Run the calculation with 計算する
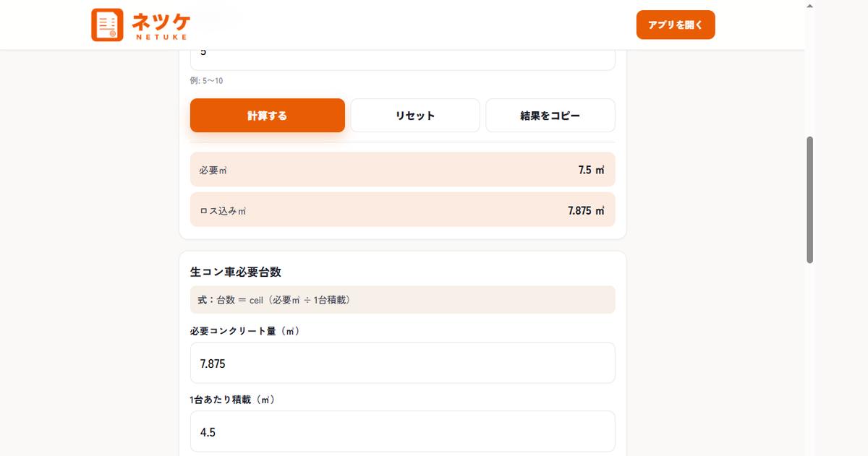Viewport: 868px width, 456px height. 268,116
